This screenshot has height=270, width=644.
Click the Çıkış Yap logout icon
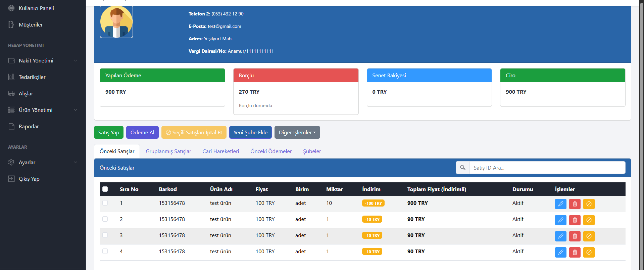click(11, 179)
